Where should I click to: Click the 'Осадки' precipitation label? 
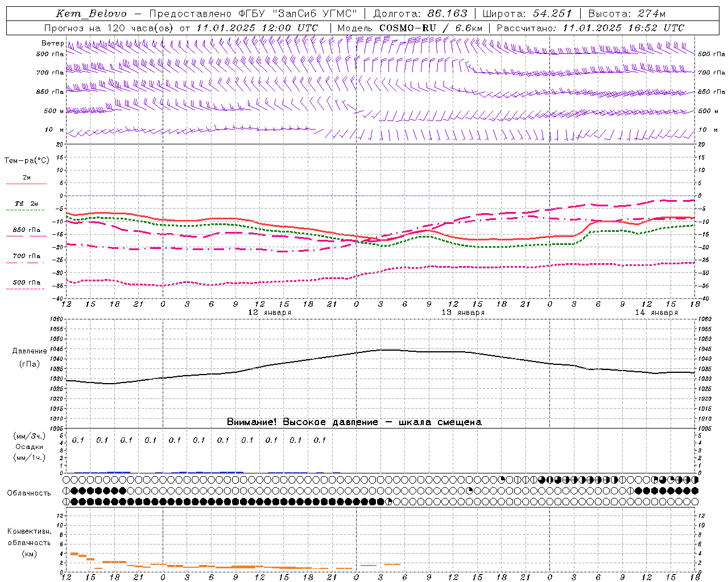(30, 447)
